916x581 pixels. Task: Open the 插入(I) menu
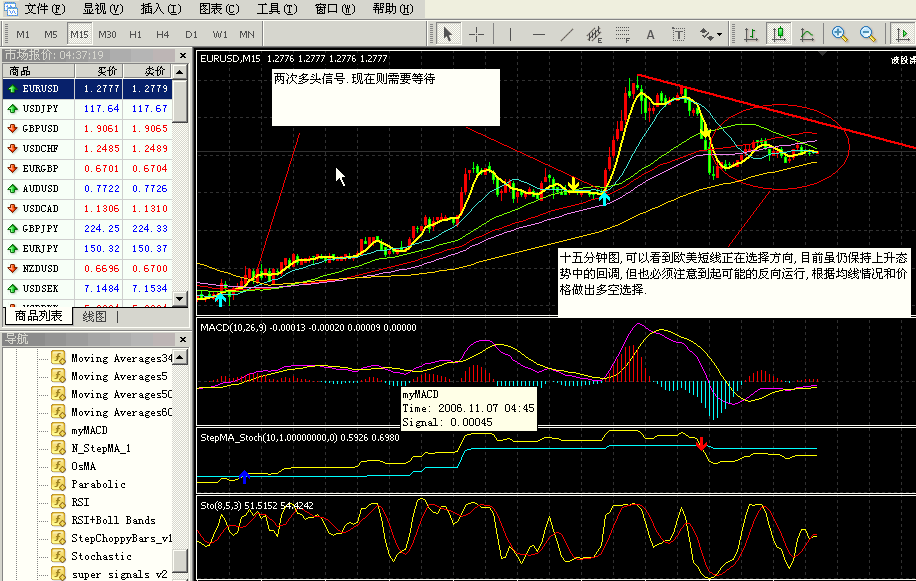point(161,9)
